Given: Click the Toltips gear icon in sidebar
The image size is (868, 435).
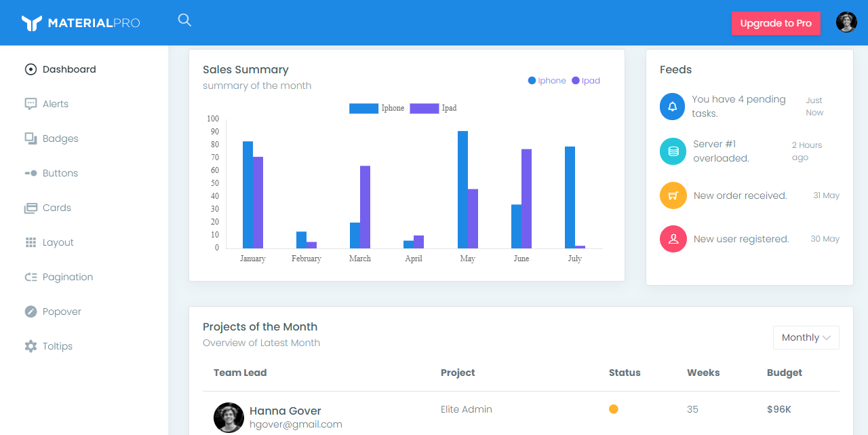Looking at the screenshot, I should [31, 346].
